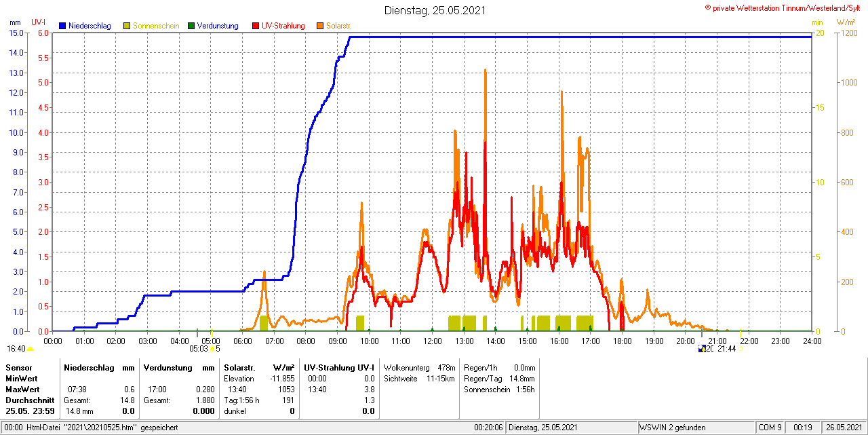This screenshot has height=435, width=868.
Task: Click the Elevation value -11.855
Action: 281,378
